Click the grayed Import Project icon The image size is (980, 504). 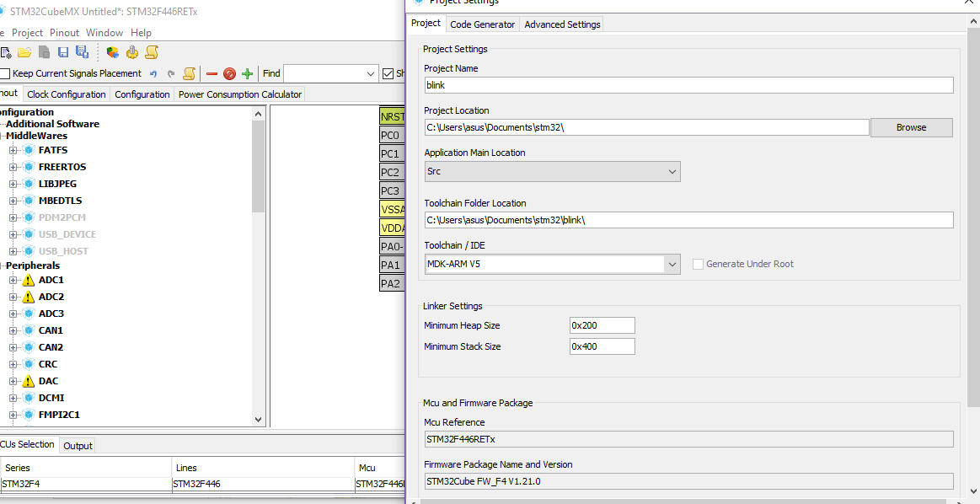(x=44, y=52)
